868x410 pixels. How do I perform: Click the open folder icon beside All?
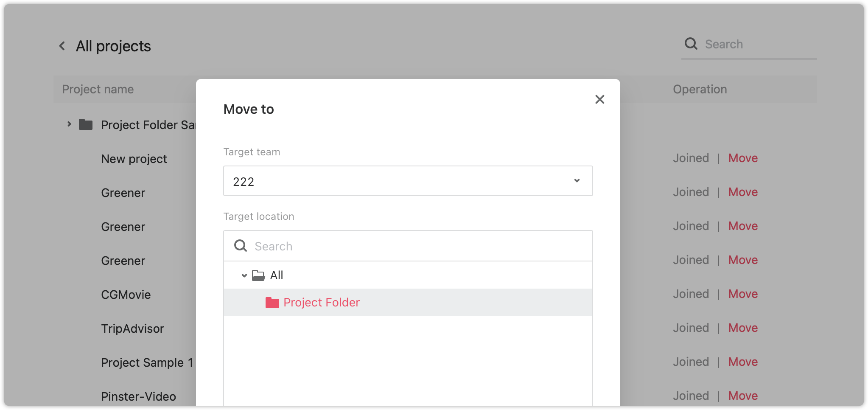pyautogui.click(x=258, y=275)
